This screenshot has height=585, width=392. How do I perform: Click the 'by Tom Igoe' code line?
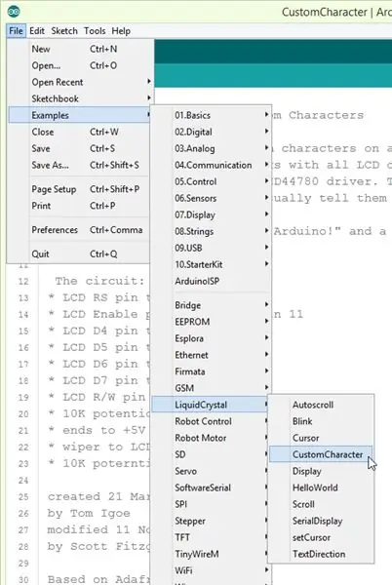tap(89, 514)
